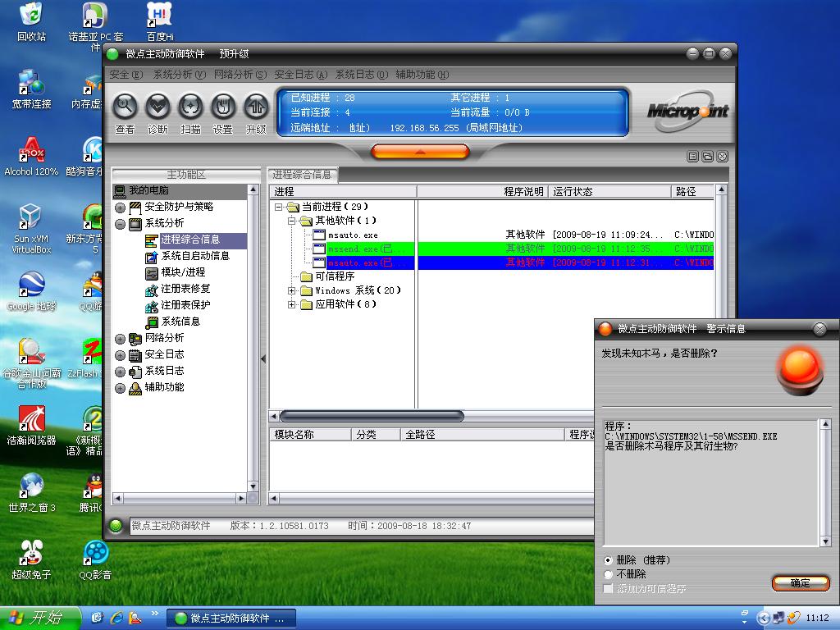Collapse 当前进程 (29) process tree
Viewport: 840px width, 630px height.
(x=278, y=207)
